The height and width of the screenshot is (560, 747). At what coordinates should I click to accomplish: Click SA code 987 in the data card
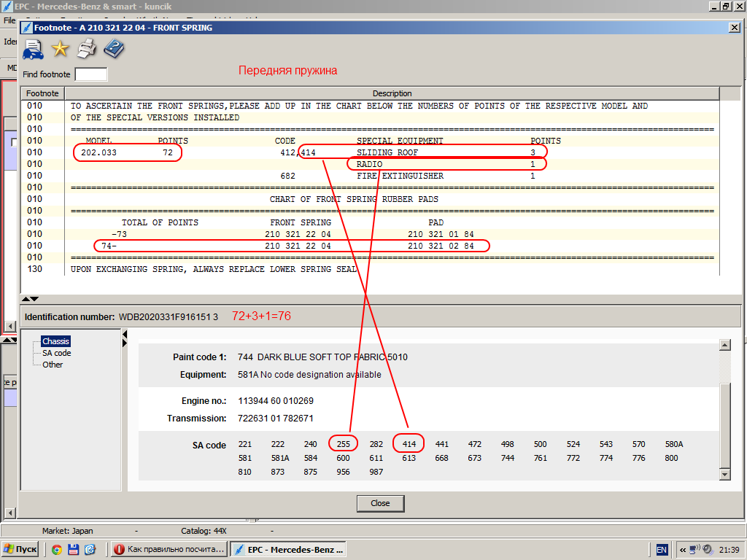[x=376, y=472]
